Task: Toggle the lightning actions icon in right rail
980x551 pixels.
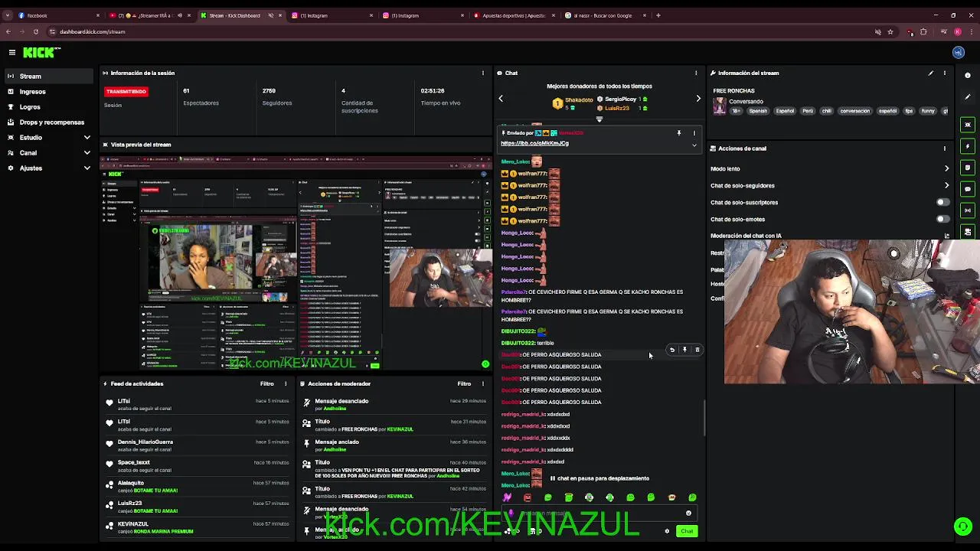Action: pos(968,146)
